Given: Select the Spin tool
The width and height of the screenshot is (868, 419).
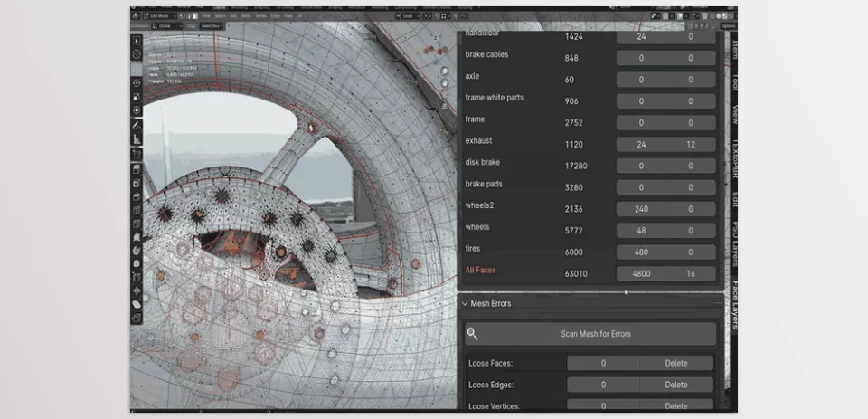Looking at the screenshot, I should point(137,251).
